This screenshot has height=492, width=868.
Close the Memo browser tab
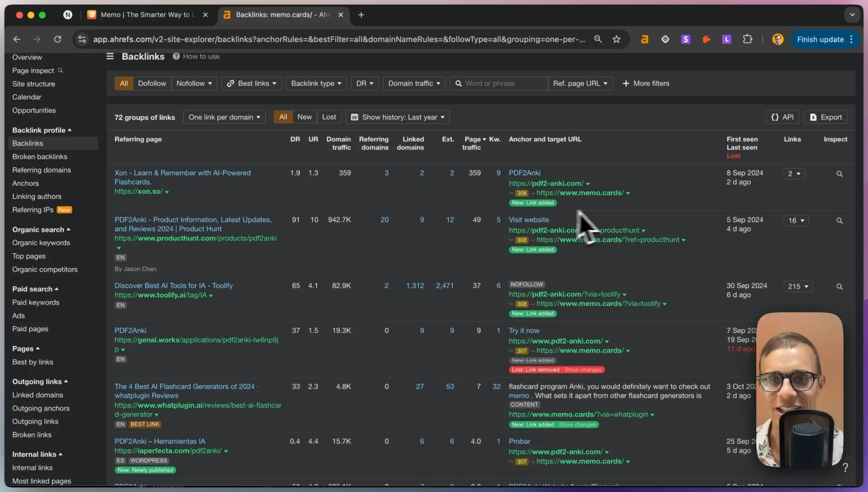click(x=206, y=15)
